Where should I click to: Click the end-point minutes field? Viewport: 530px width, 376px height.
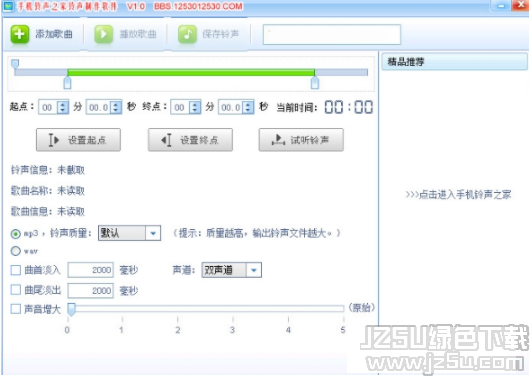pyautogui.click(x=180, y=108)
